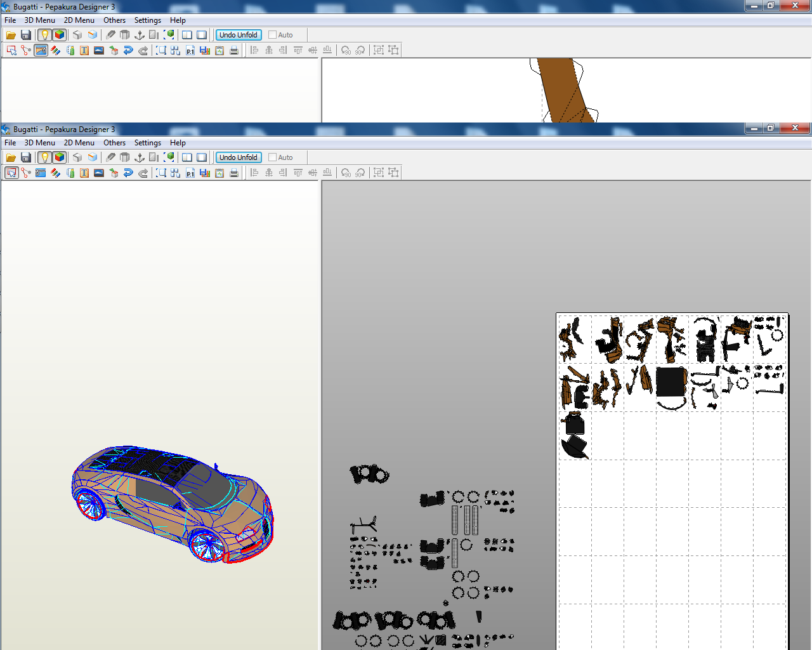The height and width of the screenshot is (650, 812).
Task: Click Save icon in front Pepakura window
Action: [26, 157]
